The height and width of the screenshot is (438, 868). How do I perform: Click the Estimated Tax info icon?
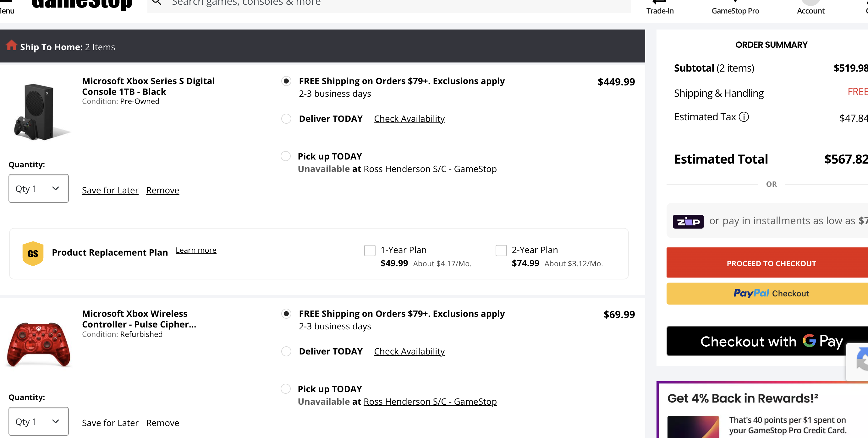pos(744,117)
